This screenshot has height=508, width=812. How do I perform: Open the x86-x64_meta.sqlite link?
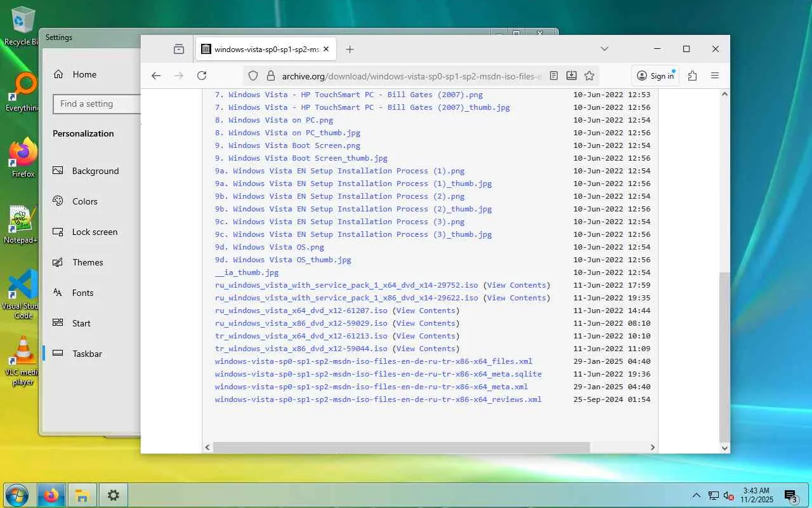coord(378,374)
